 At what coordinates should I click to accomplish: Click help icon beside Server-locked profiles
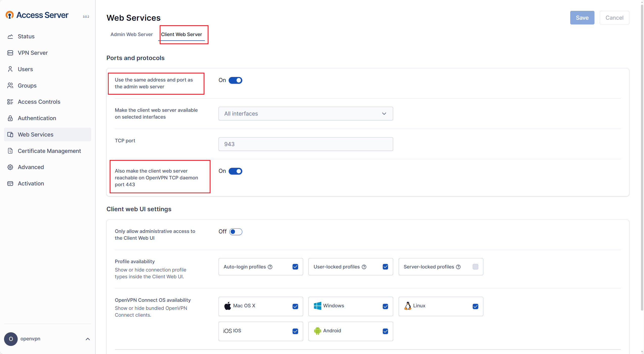[458, 267]
